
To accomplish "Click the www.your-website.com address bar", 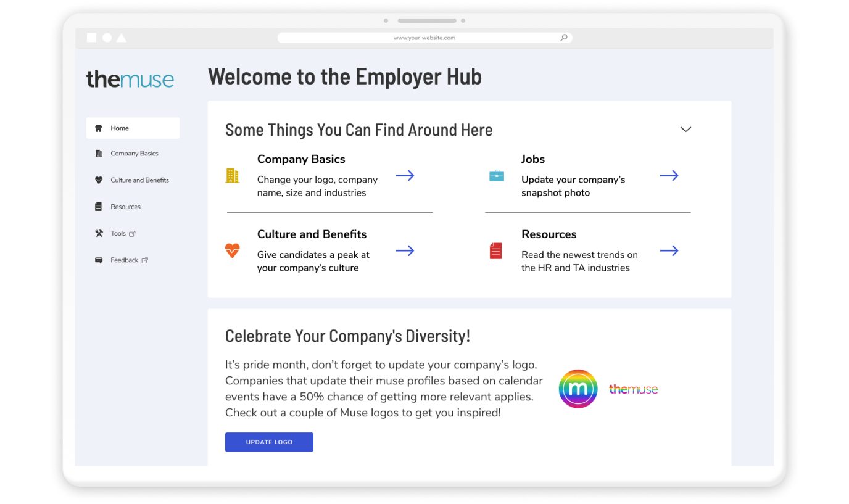I will point(424,38).
